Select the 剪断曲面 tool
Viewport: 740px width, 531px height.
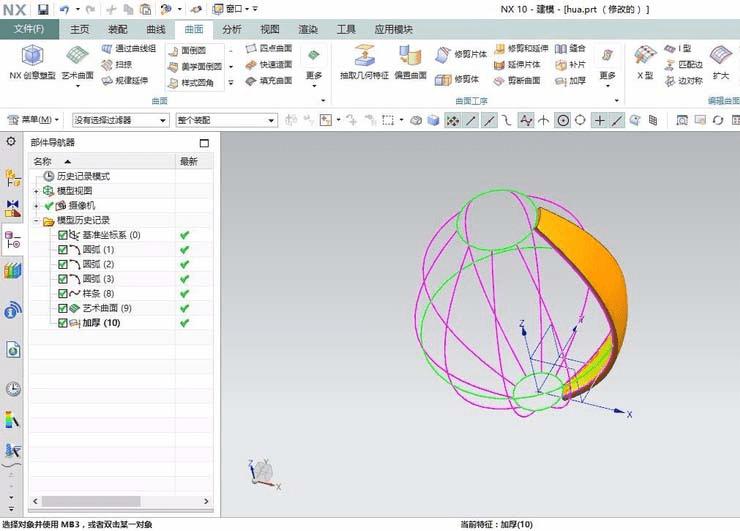[x=517, y=81]
